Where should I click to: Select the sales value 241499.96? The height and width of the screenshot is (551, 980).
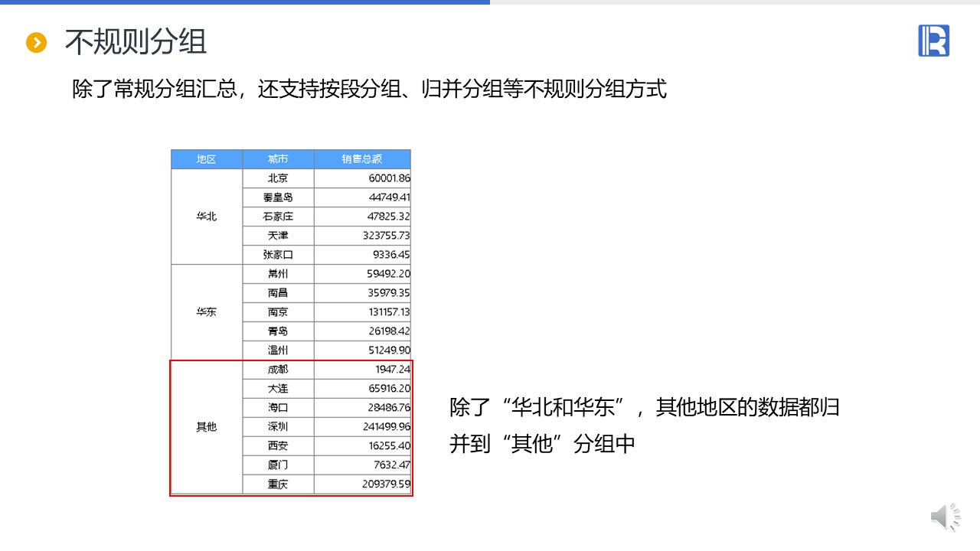tap(386, 427)
